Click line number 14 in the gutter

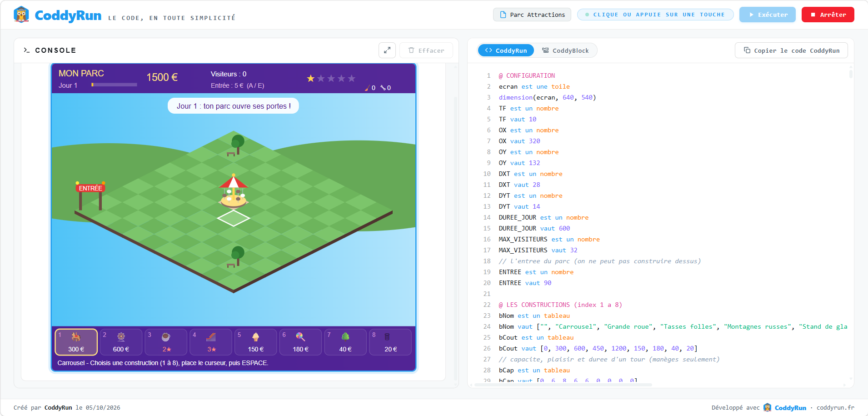click(487, 217)
